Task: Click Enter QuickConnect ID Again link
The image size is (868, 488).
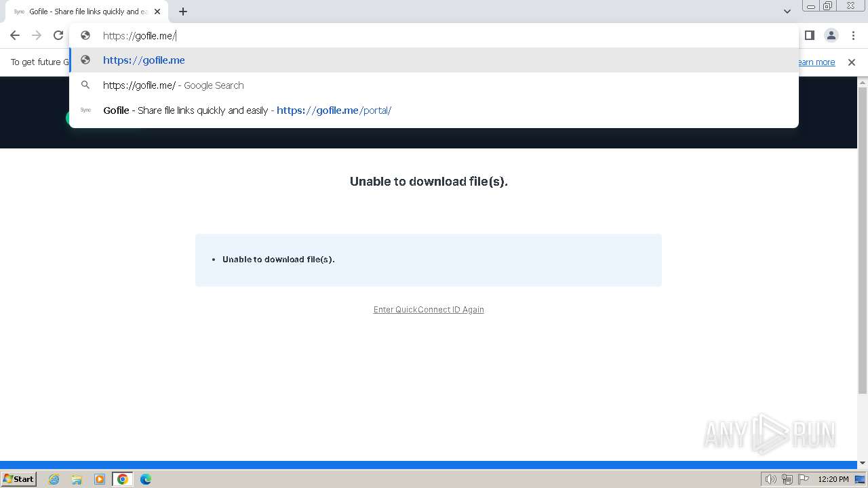Action: point(429,310)
